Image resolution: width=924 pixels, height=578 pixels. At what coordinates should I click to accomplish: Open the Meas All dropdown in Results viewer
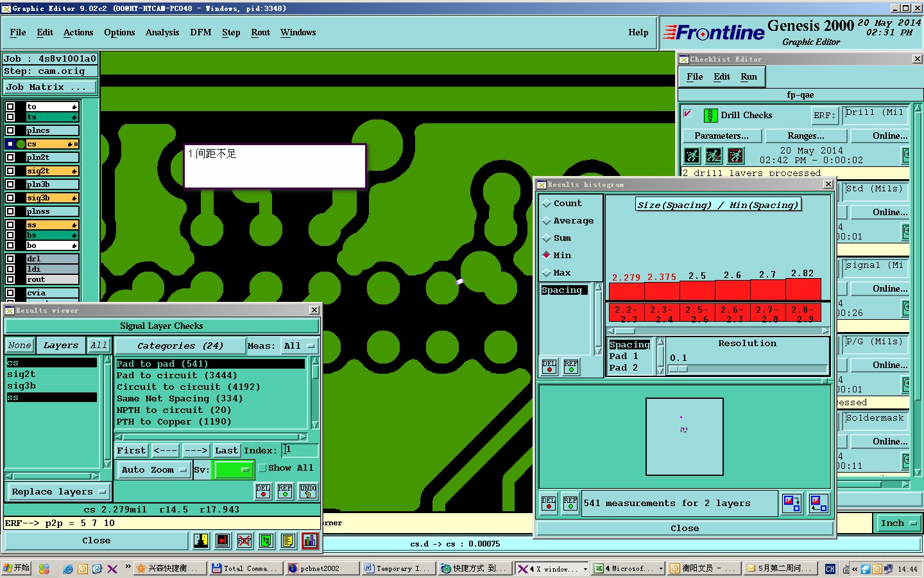click(x=299, y=346)
